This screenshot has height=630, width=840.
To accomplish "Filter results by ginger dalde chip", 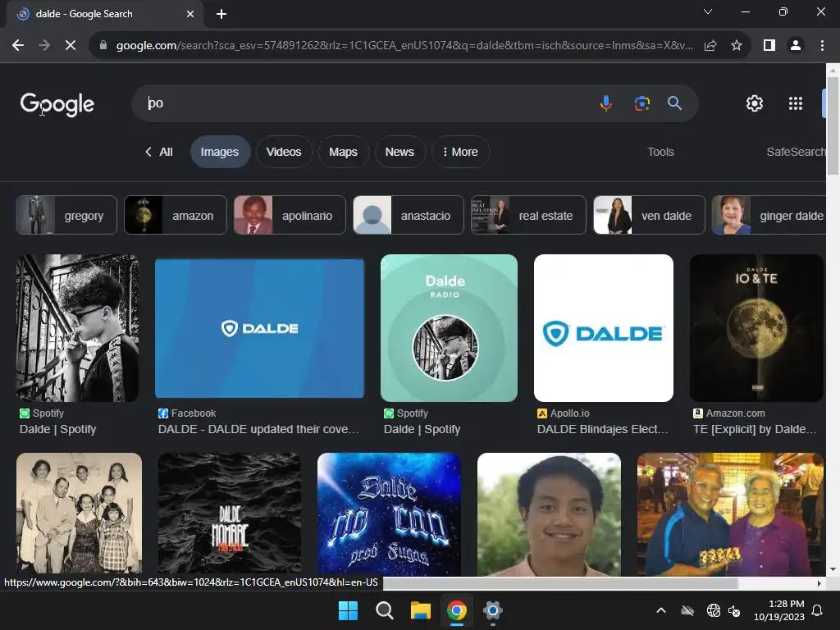I will click(769, 216).
